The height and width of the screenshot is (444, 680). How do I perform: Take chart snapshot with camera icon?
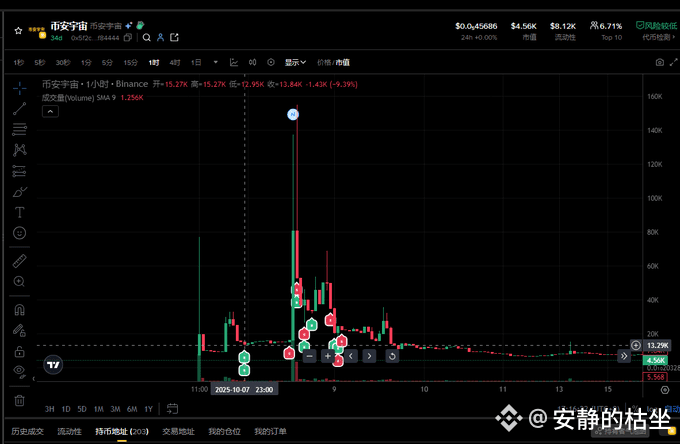660,62
